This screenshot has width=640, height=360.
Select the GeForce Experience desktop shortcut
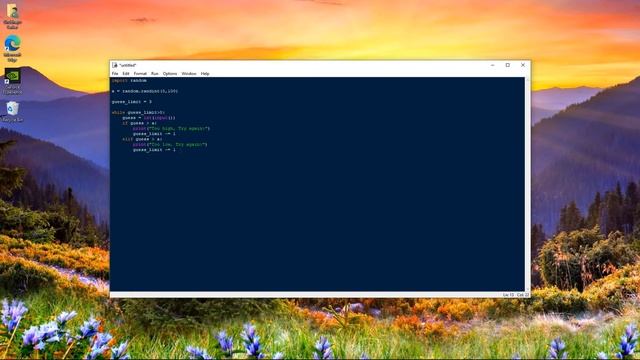[12, 81]
